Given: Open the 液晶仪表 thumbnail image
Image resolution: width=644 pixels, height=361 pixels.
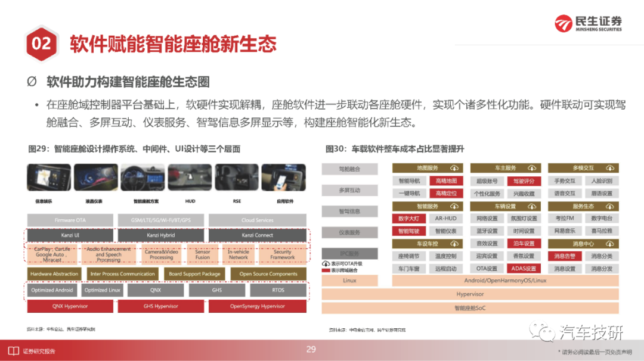Looking at the screenshot, I should pos(95,178).
